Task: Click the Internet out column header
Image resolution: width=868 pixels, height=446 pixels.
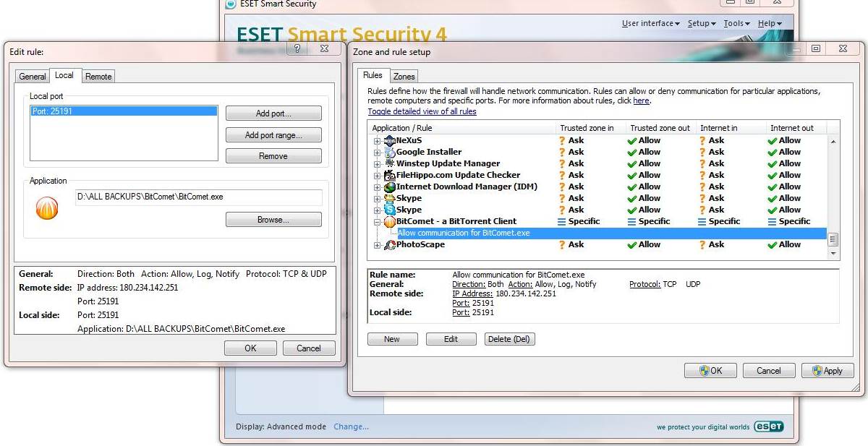Action: coord(797,128)
